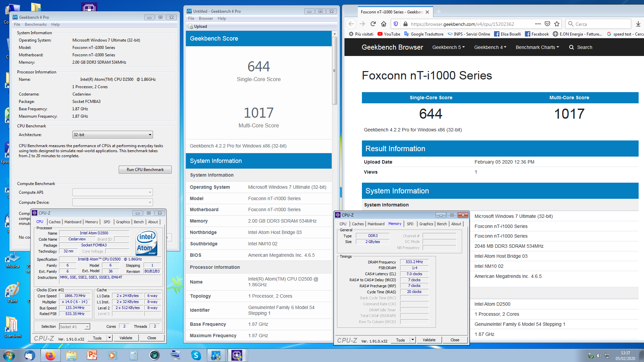Click Tools button in CPU-Z CPU window
Viewport: 644px width, 362px height.
coord(97,338)
